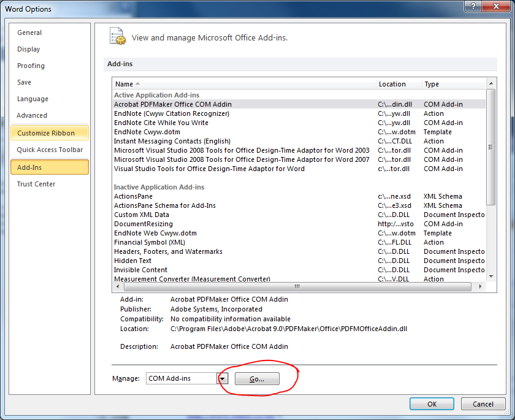Click scroll down arrow of add-ins list
This screenshot has height=420, width=515.
(x=491, y=277)
